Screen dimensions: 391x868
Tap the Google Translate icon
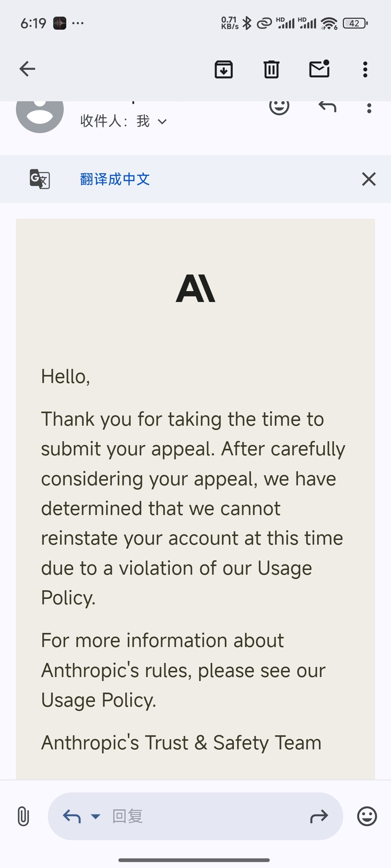tap(40, 179)
